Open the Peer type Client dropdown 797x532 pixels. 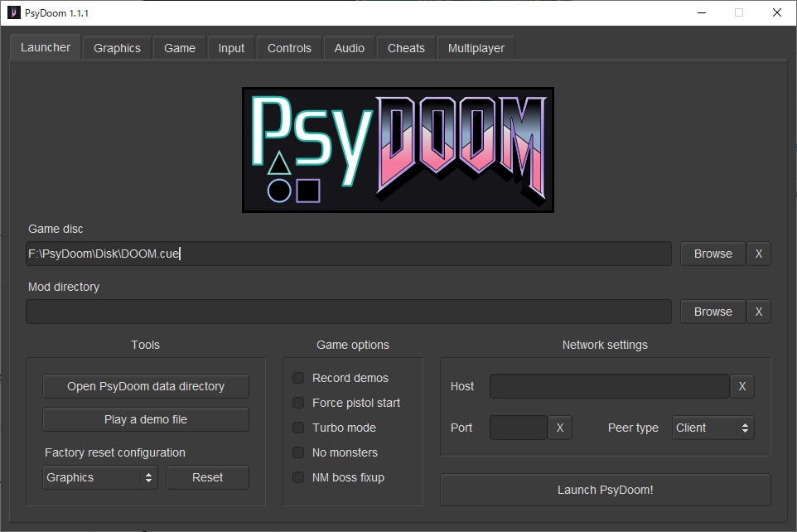(x=712, y=428)
